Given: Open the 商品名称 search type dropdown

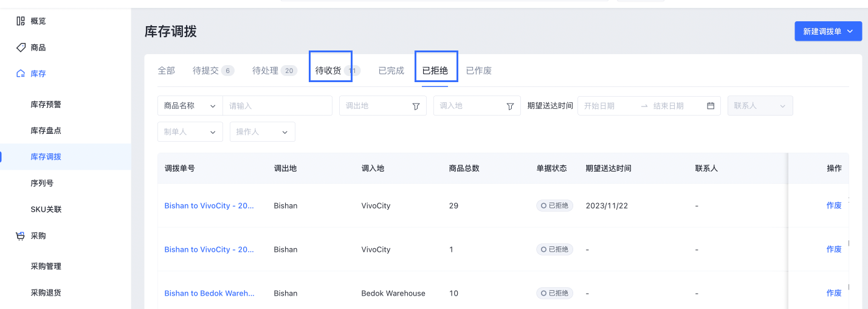Looking at the screenshot, I should point(190,106).
